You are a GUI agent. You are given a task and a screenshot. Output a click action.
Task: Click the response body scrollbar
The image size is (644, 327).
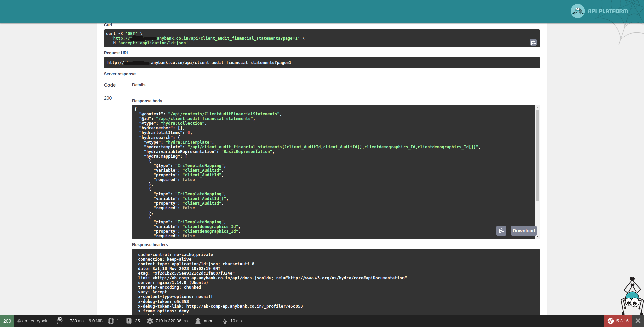[538, 155]
